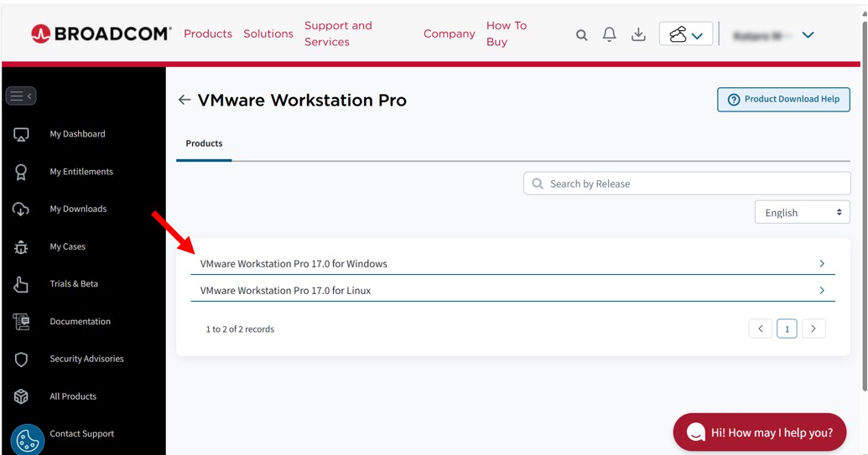
Task: Open the search magnifier icon in header
Action: (x=581, y=35)
